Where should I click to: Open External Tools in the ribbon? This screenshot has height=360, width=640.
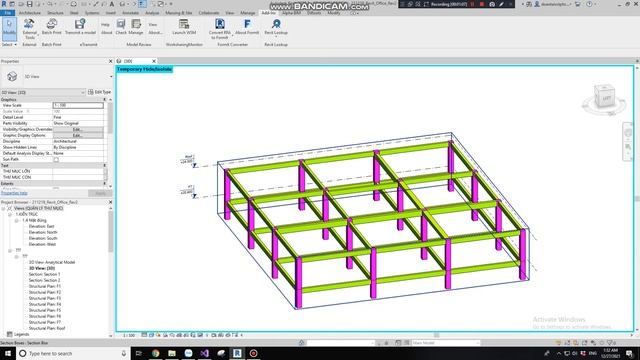pos(29,29)
